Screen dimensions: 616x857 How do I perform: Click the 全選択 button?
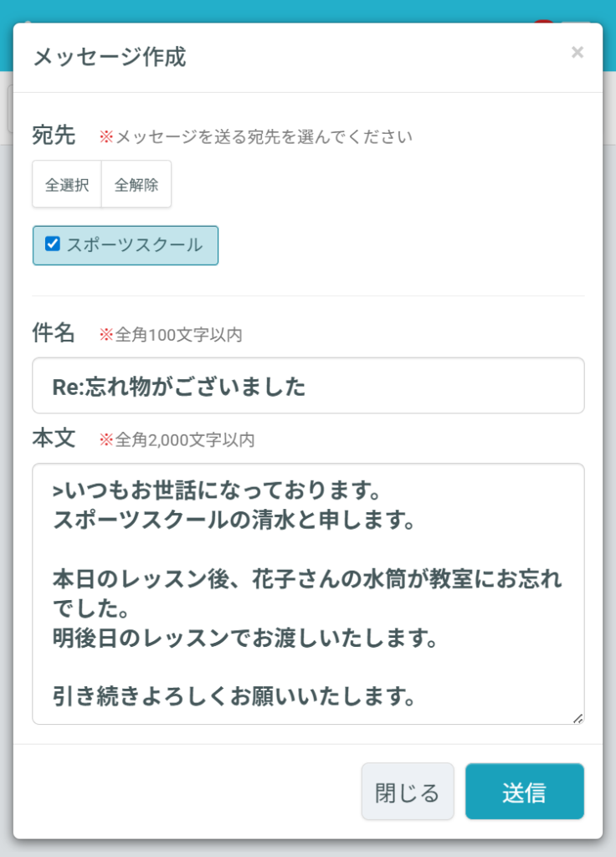click(67, 185)
